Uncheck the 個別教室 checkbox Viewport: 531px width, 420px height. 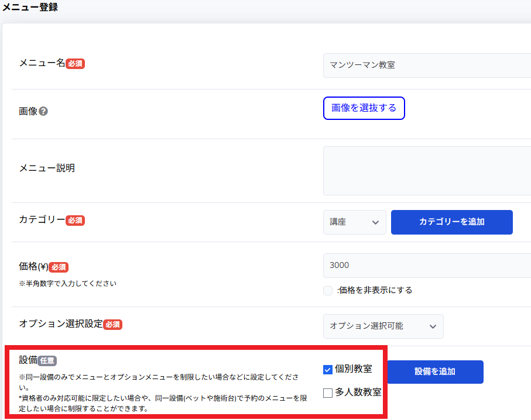(328, 370)
